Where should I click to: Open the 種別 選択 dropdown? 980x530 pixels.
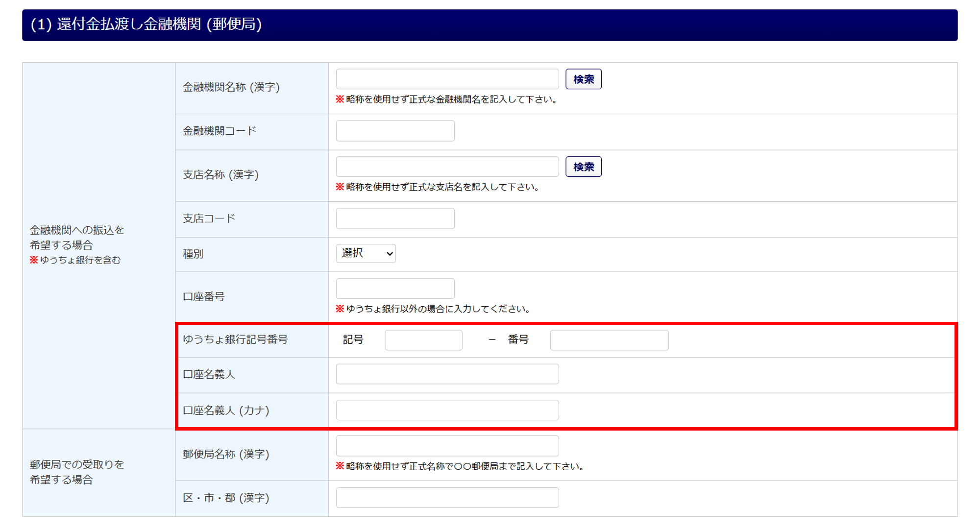coord(366,253)
